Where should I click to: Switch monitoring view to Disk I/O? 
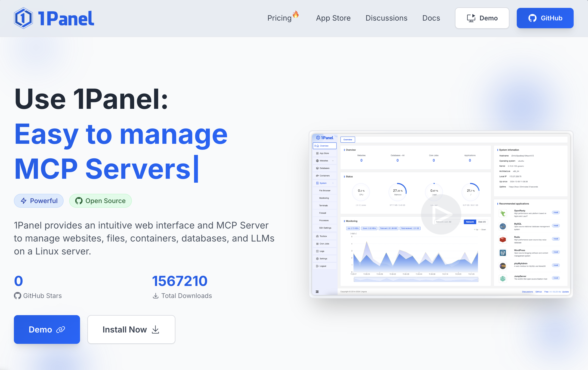pyautogui.click(x=482, y=222)
